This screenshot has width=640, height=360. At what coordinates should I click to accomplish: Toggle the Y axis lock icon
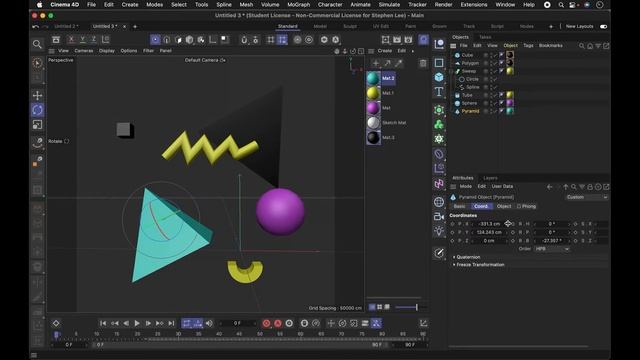point(82,40)
